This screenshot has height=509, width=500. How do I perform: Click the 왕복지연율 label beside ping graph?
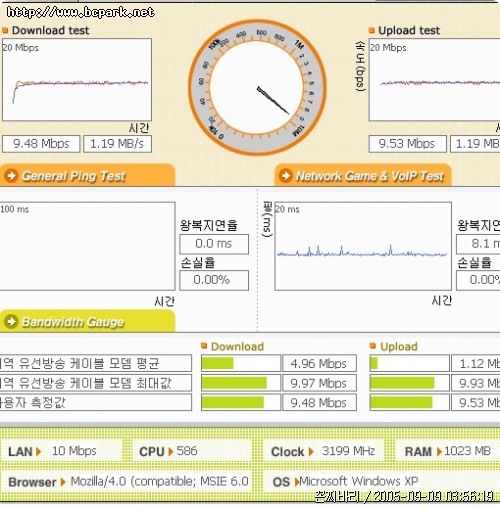click(x=209, y=225)
